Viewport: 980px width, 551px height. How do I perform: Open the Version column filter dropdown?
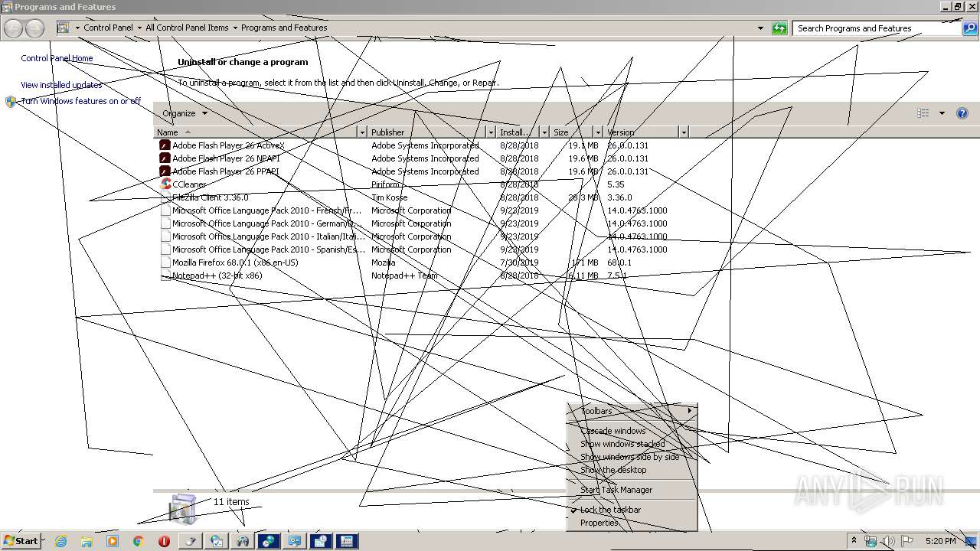(x=684, y=132)
